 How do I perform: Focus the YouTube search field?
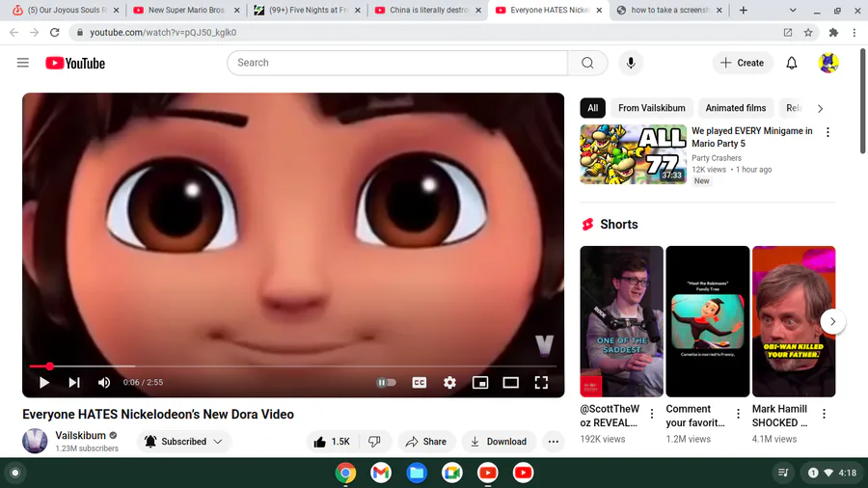point(397,63)
